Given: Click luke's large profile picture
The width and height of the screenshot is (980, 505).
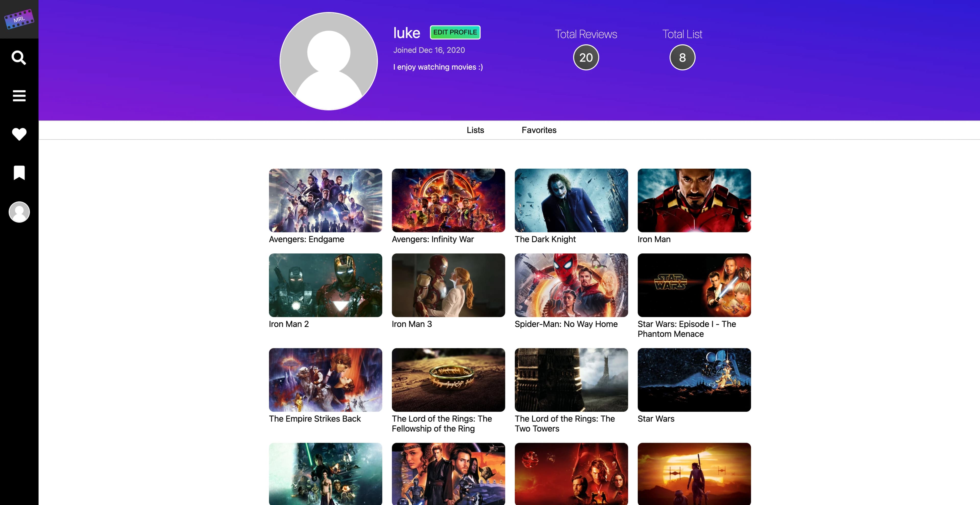Looking at the screenshot, I should point(329,61).
